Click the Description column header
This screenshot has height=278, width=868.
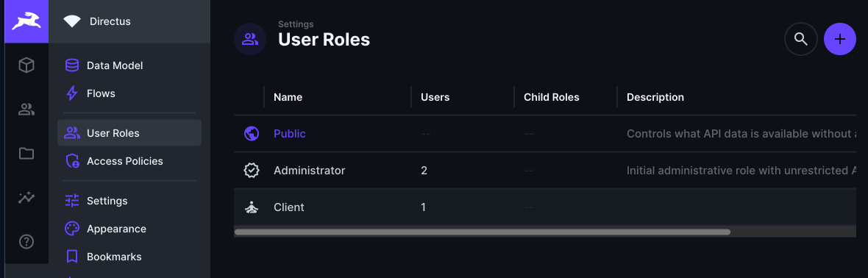655,97
